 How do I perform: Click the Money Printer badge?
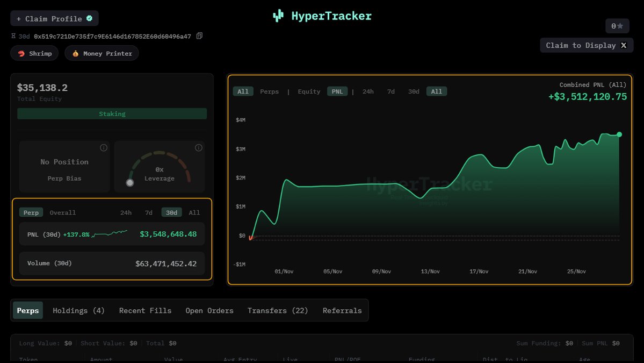coord(102,53)
